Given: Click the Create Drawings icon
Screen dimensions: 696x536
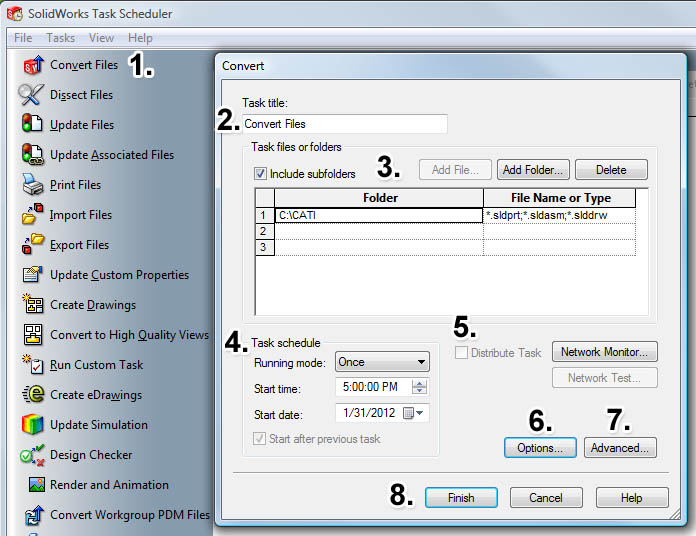Looking at the screenshot, I should [x=33, y=304].
